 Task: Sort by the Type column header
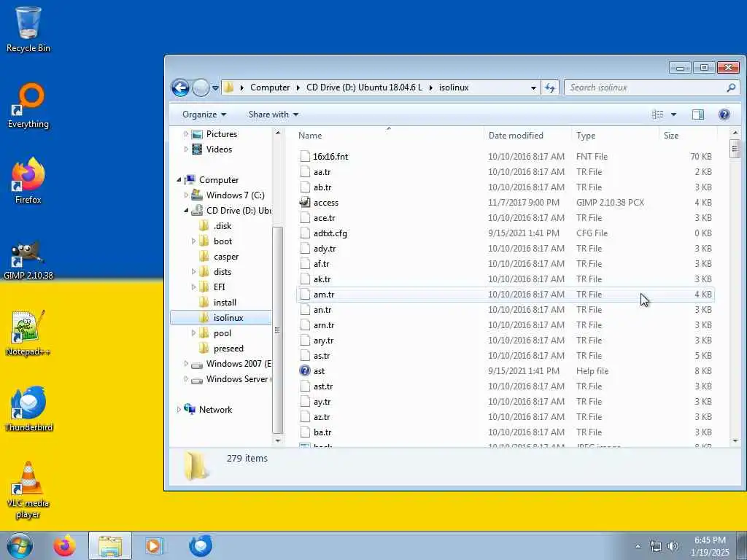point(616,135)
